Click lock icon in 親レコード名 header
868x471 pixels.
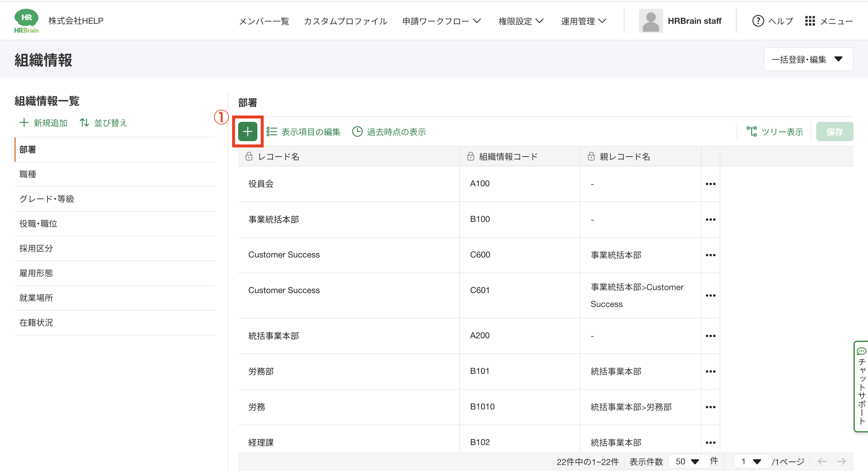(591, 156)
